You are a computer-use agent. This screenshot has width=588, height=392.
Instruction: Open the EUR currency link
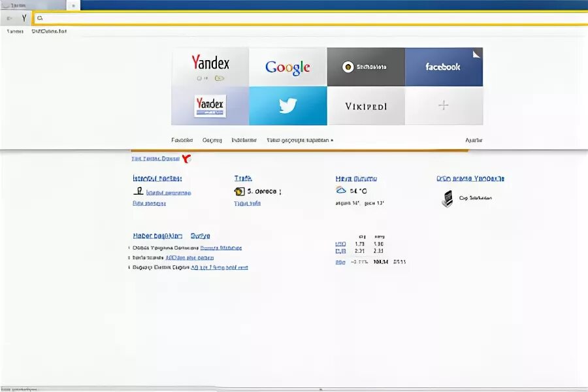[340, 251]
